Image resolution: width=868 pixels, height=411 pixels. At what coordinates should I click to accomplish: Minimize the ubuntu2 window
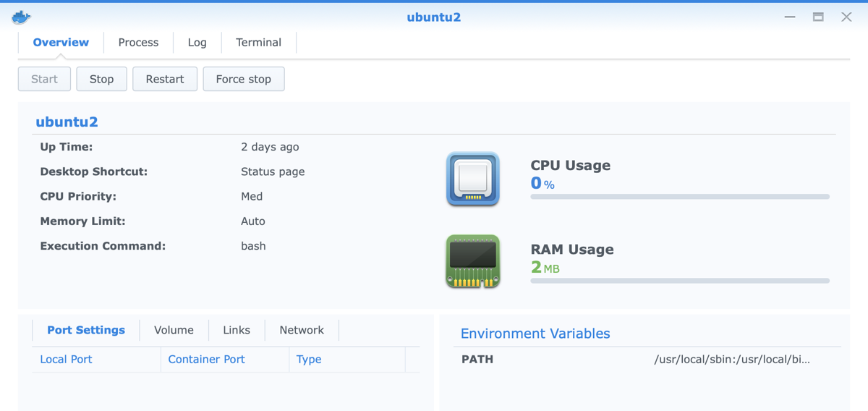coord(790,17)
